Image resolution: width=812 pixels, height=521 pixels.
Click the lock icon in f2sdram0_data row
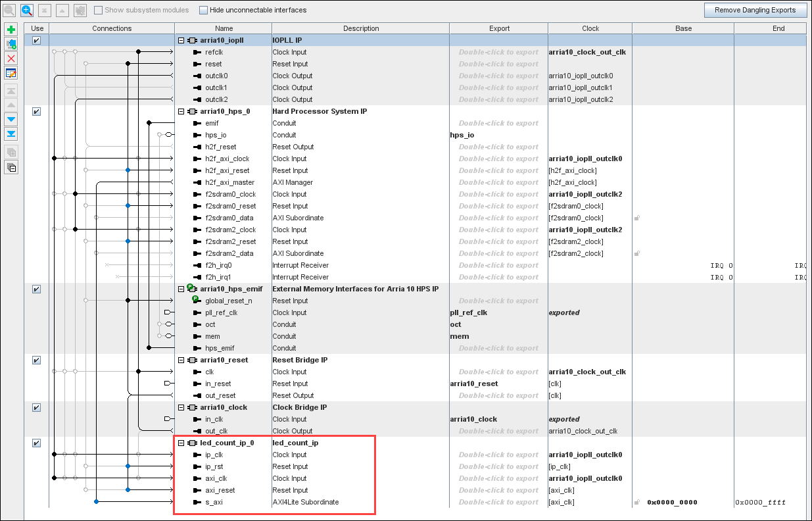(636, 218)
